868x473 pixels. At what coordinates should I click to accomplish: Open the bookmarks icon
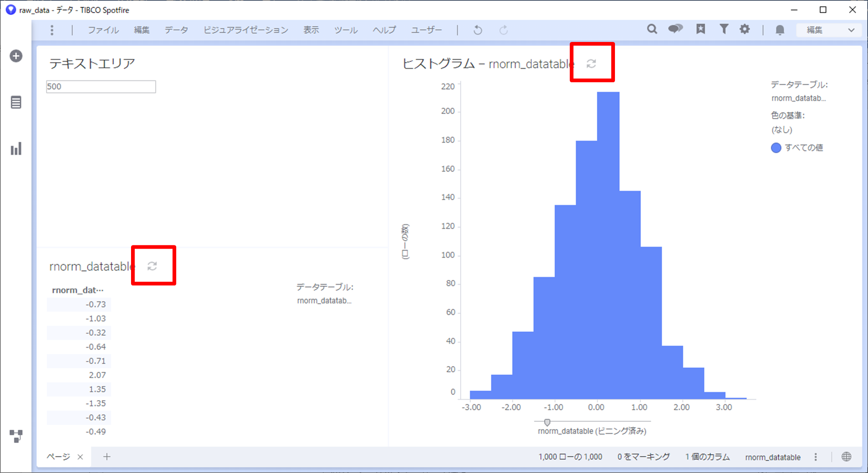(701, 29)
